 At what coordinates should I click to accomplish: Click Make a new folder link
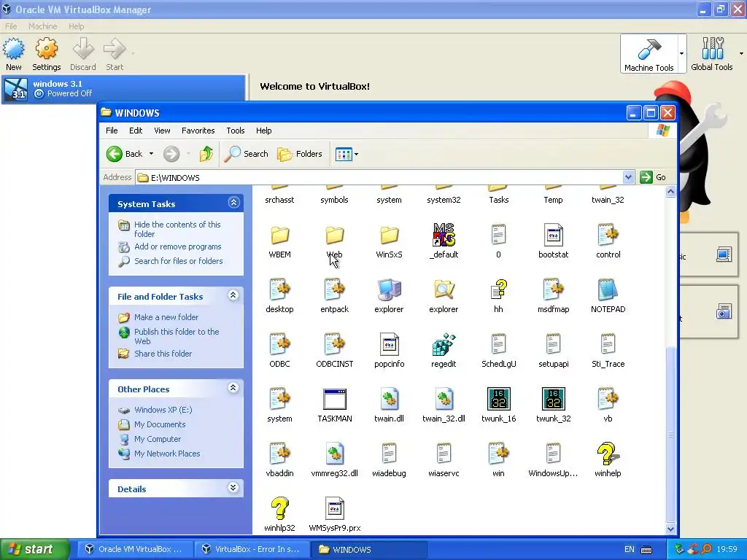pos(166,317)
